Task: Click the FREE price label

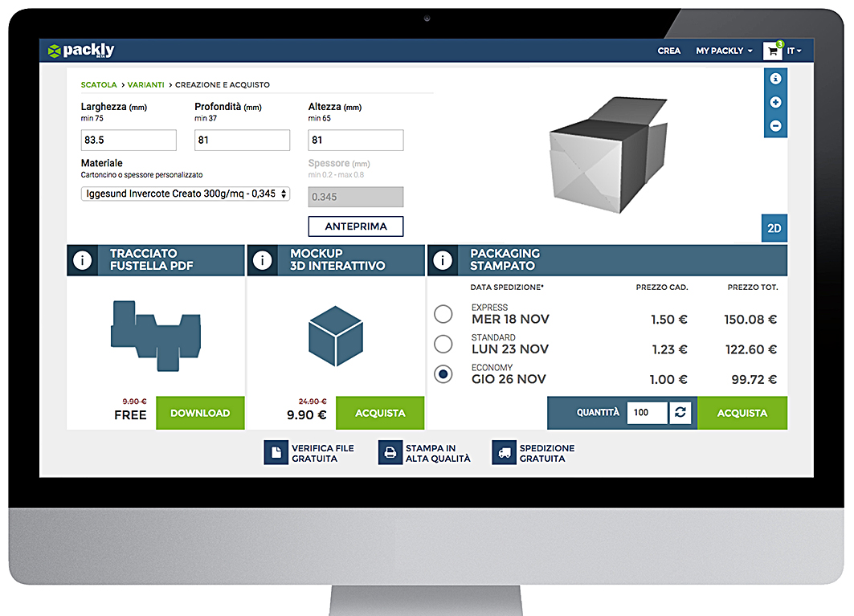Action: click(x=130, y=415)
